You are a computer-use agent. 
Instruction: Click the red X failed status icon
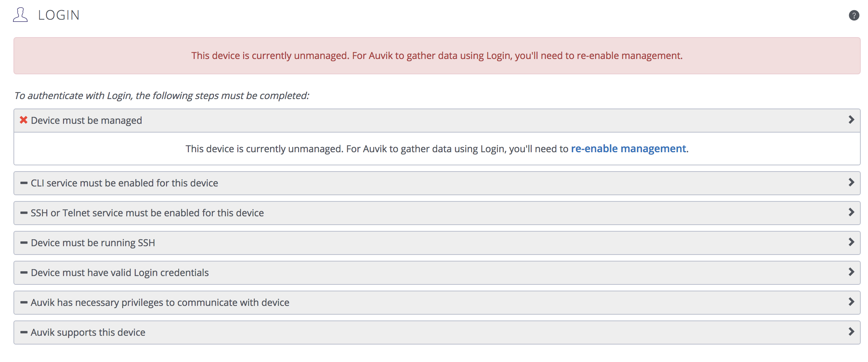[24, 120]
